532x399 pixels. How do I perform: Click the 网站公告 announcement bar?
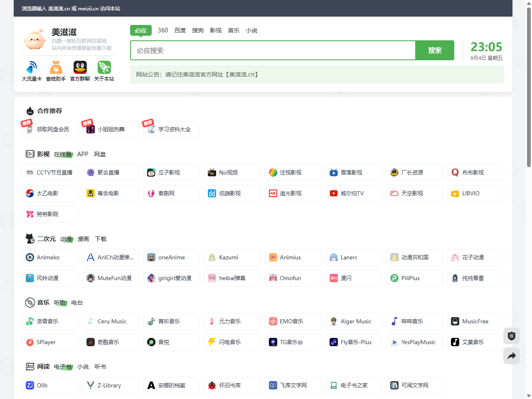tap(317, 74)
